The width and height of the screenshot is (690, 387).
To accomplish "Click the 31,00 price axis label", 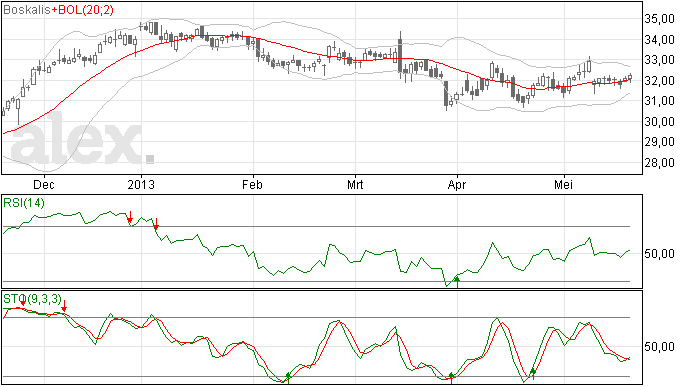I will [x=659, y=101].
